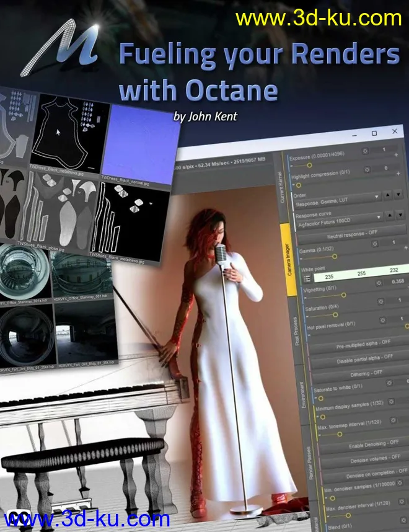The width and height of the screenshot is (409, 532).
Task: Click the up arrow beside Order dropdown
Action: [388, 195]
